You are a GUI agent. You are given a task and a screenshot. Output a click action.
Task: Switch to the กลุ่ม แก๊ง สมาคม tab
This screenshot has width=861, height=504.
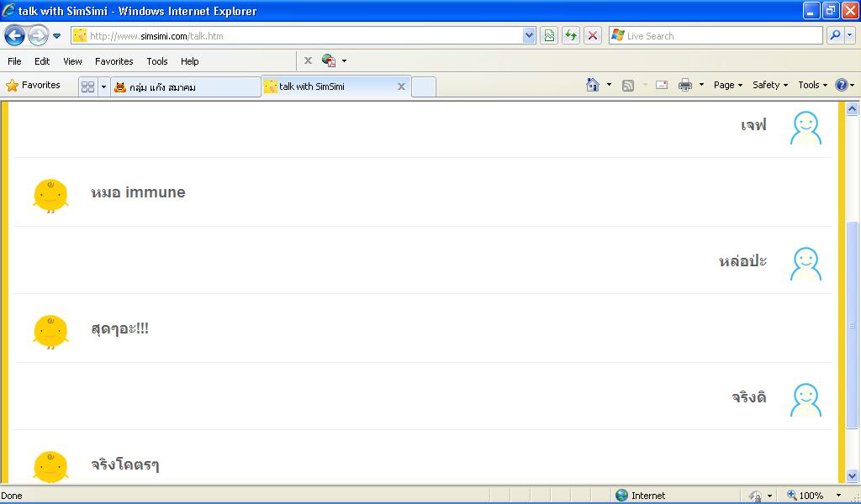tap(186, 87)
